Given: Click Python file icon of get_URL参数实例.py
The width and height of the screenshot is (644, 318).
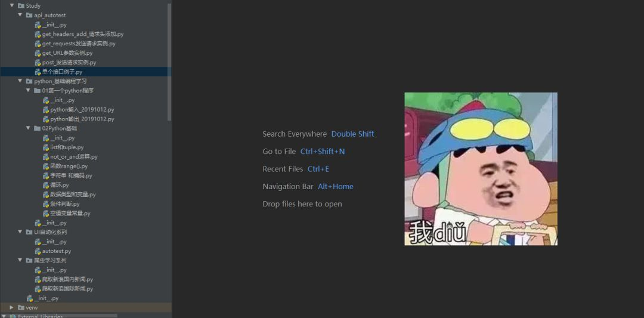Looking at the screenshot, I should click(x=38, y=53).
